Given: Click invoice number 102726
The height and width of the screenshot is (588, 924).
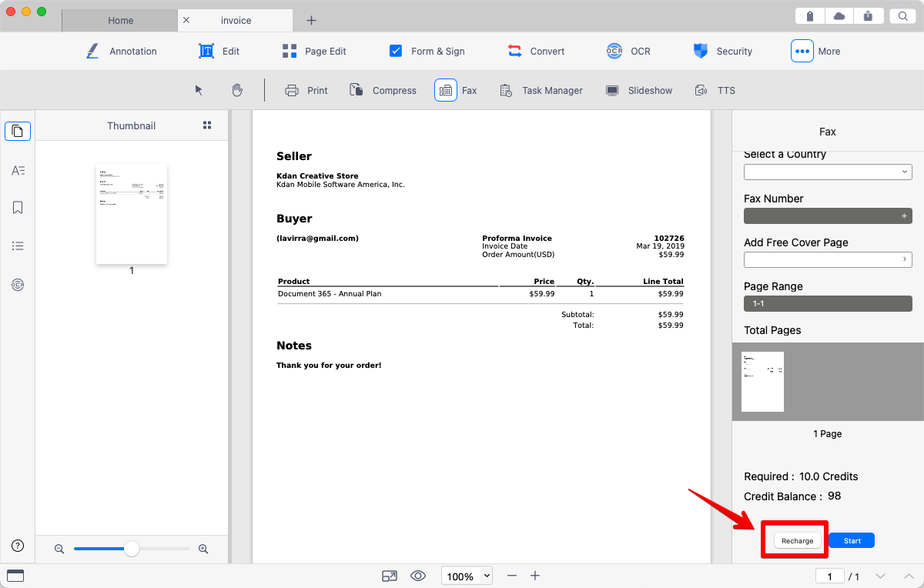Looking at the screenshot, I should [668, 239].
